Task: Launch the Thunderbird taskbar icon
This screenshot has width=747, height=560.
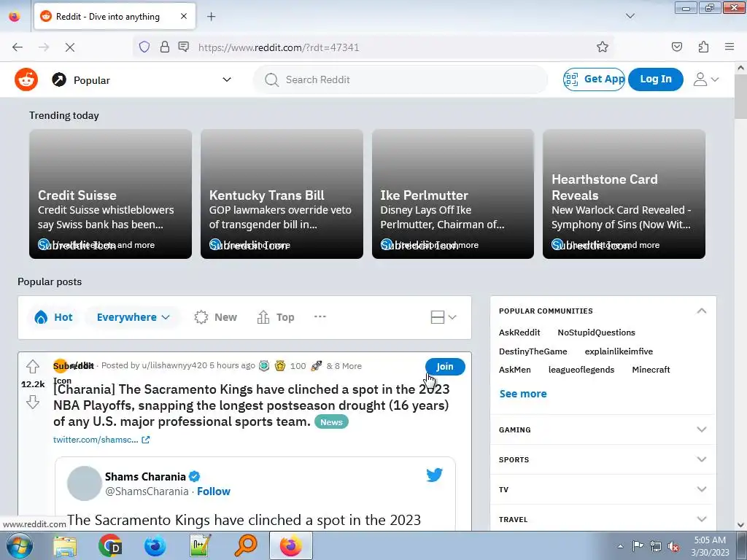Action: 155,546
